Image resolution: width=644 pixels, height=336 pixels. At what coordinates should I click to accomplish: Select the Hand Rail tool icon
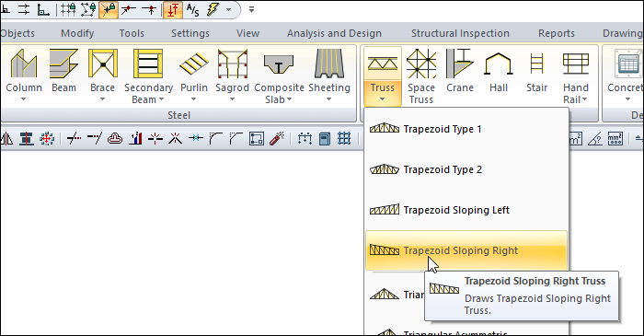pos(575,64)
